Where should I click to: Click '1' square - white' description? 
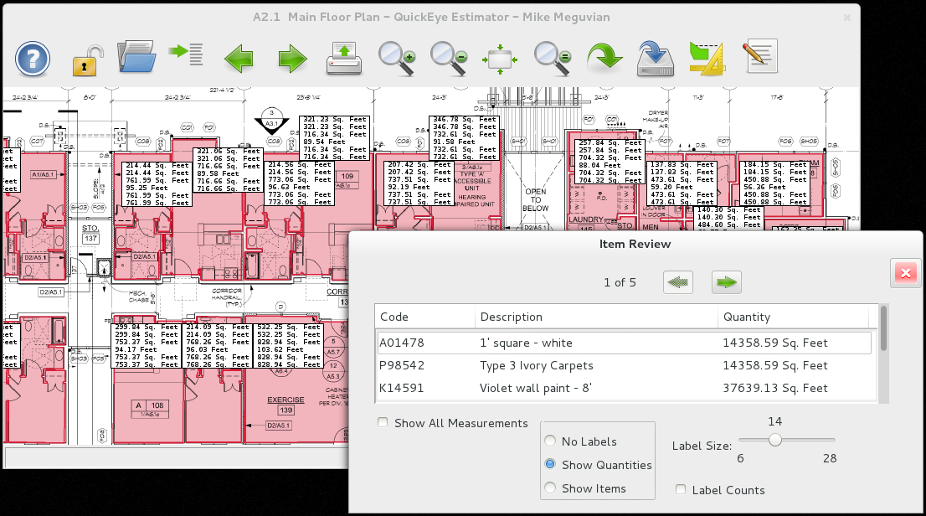point(526,343)
